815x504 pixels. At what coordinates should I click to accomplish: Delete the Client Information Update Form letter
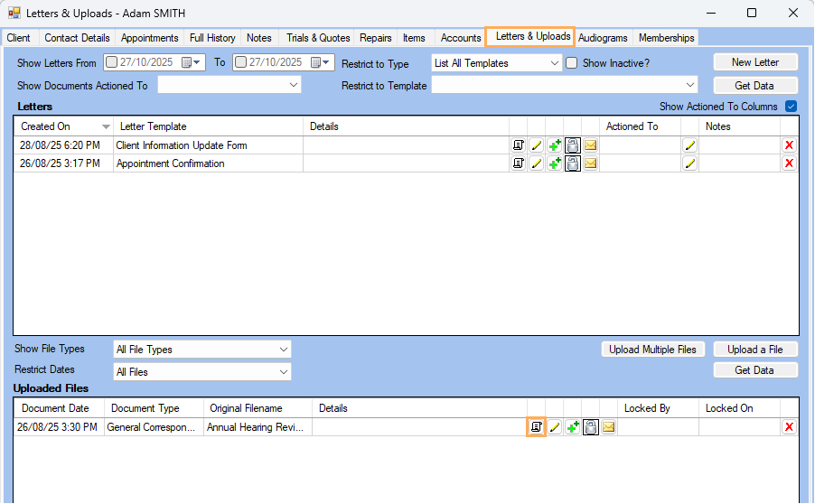pyautogui.click(x=789, y=145)
